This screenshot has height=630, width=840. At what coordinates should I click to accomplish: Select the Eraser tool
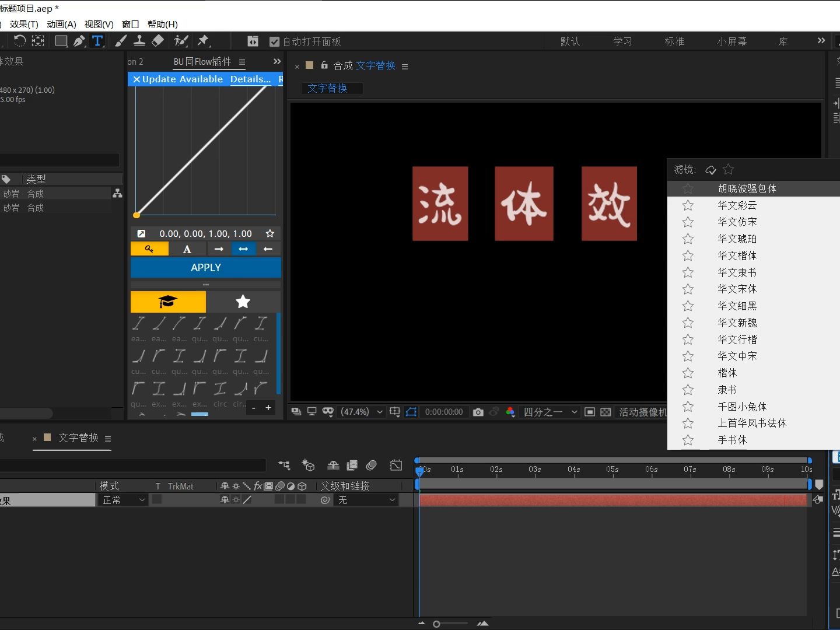click(x=157, y=41)
